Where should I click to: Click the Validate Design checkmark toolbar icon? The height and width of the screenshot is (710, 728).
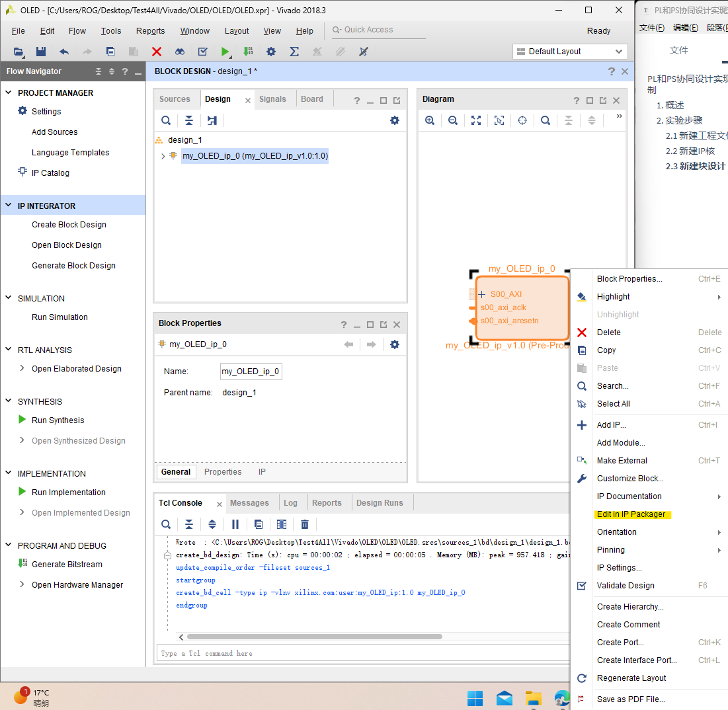202,52
